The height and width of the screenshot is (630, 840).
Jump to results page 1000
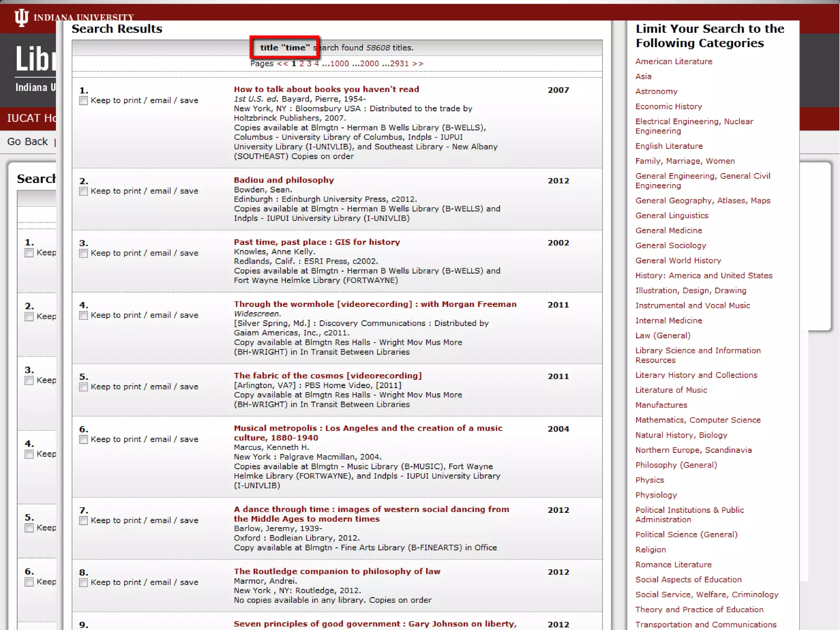point(340,64)
